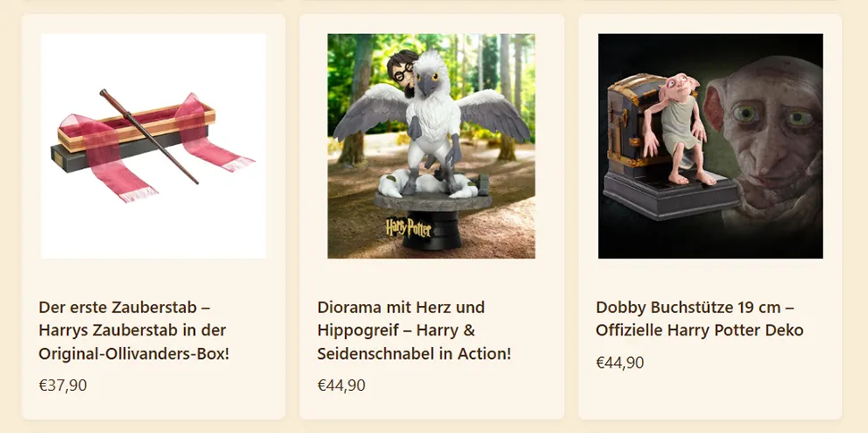Screen dimensions: 868x433
Task: Open the Dobby bookend product image
Action: point(711,146)
